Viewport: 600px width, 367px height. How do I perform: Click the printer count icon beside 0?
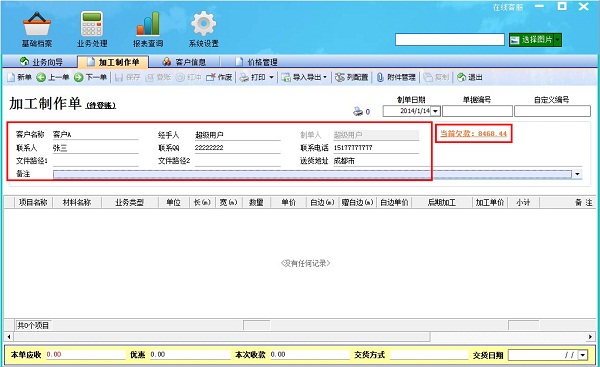[x=358, y=111]
